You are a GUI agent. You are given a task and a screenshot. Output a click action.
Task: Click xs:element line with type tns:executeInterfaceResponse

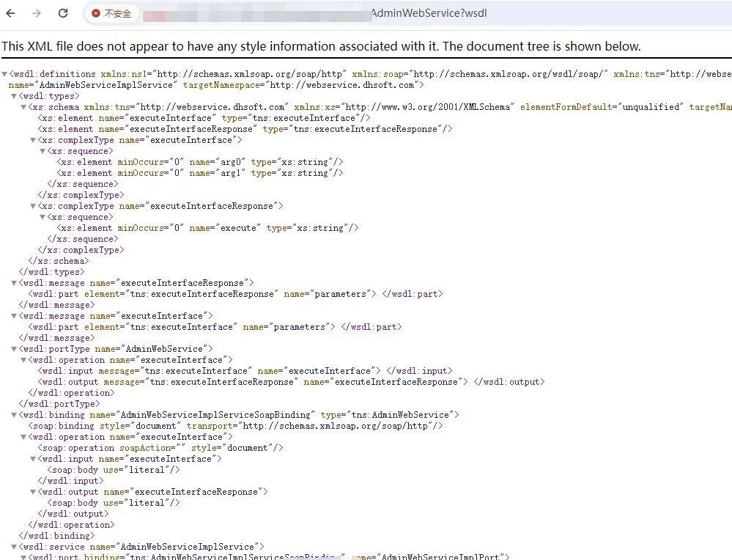click(x=245, y=129)
